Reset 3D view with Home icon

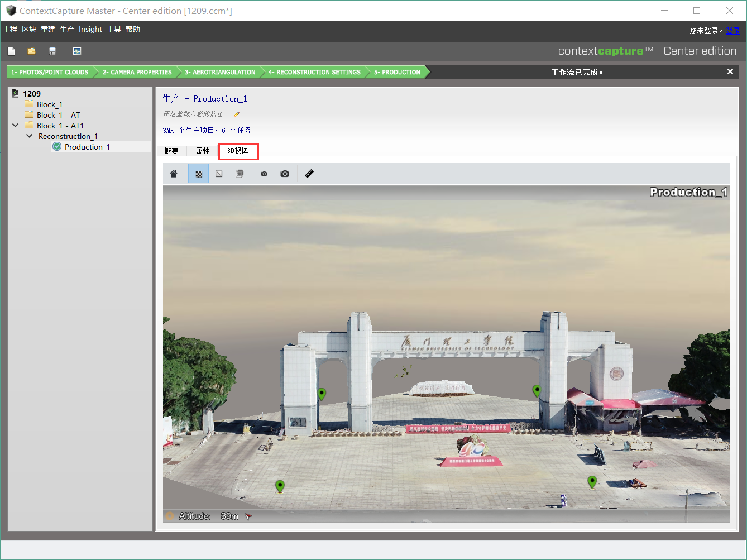click(x=174, y=174)
